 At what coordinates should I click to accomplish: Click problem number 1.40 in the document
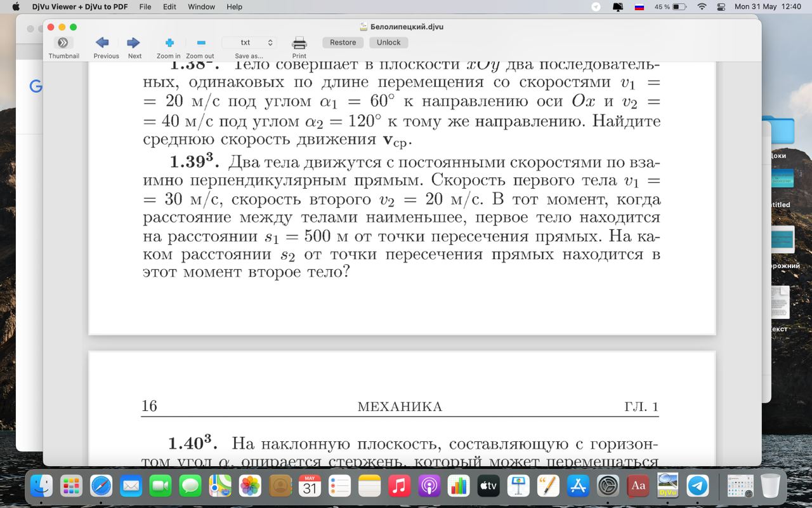tap(193, 442)
